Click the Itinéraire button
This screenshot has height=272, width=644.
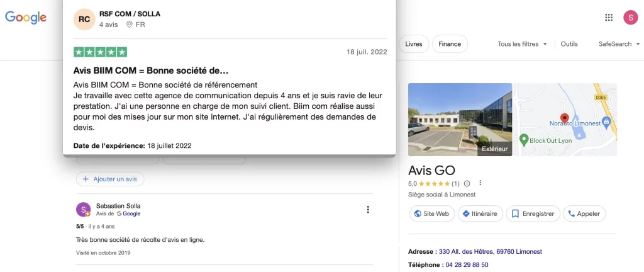coord(480,213)
